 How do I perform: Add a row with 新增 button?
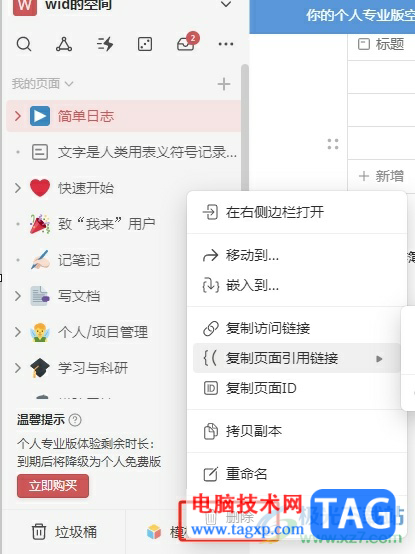click(381, 176)
